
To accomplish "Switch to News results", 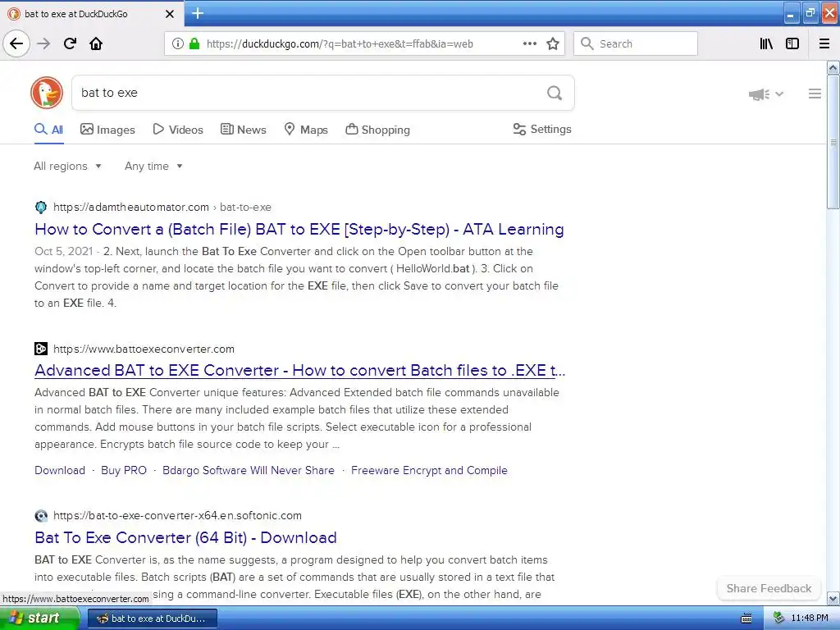I will click(x=243, y=130).
